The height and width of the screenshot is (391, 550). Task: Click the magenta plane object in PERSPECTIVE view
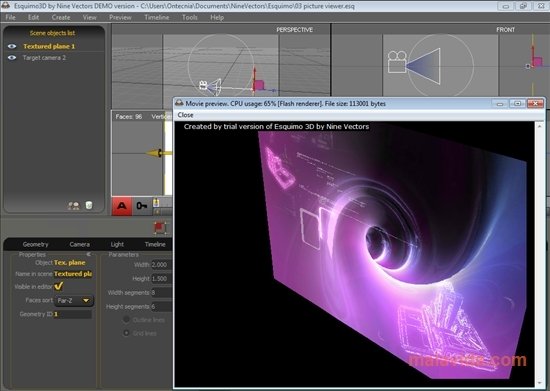click(x=259, y=85)
